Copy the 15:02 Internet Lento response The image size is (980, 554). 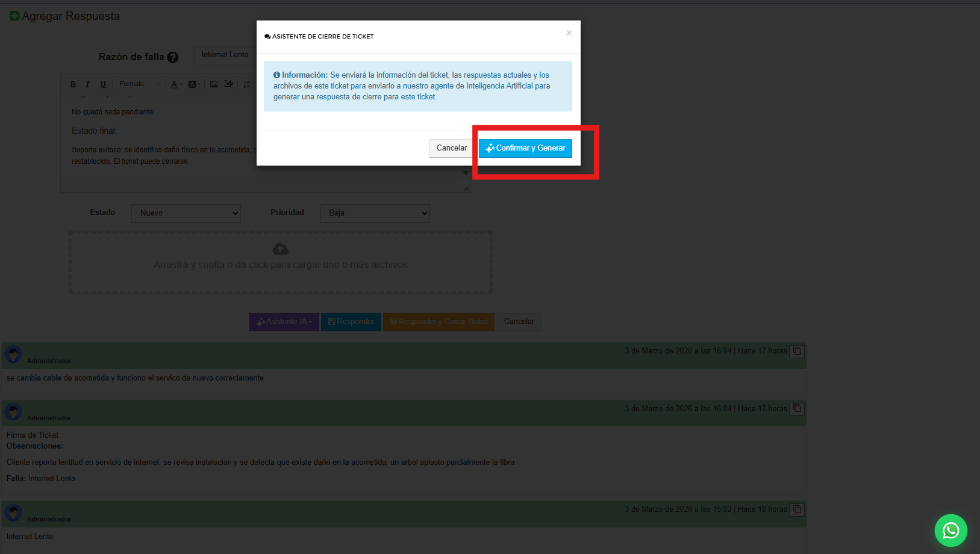[797, 509]
